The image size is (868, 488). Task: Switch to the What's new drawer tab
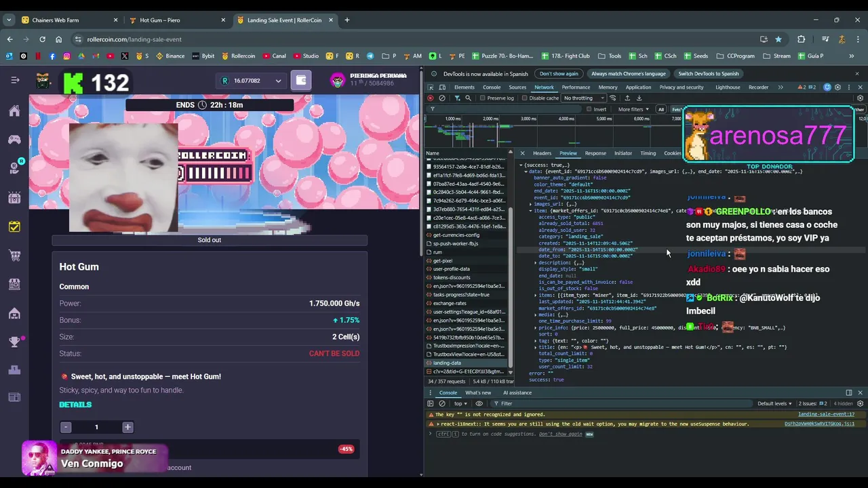[478, 393]
